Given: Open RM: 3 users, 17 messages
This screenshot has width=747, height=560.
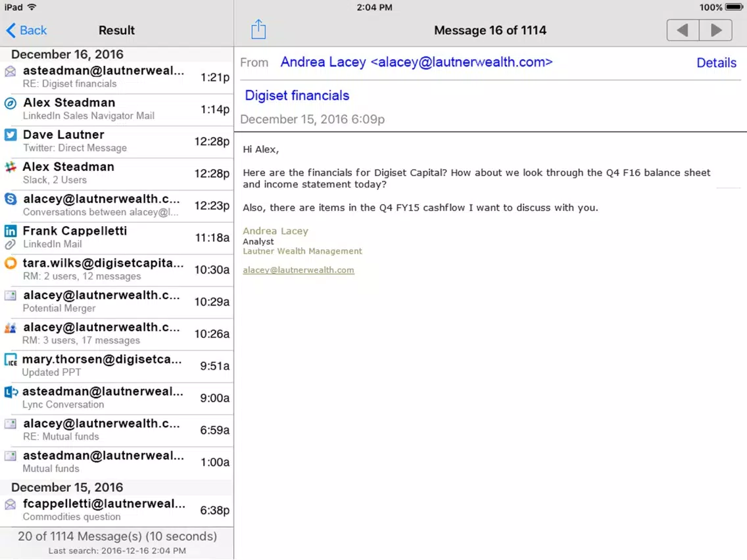Looking at the screenshot, I should pos(117,334).
